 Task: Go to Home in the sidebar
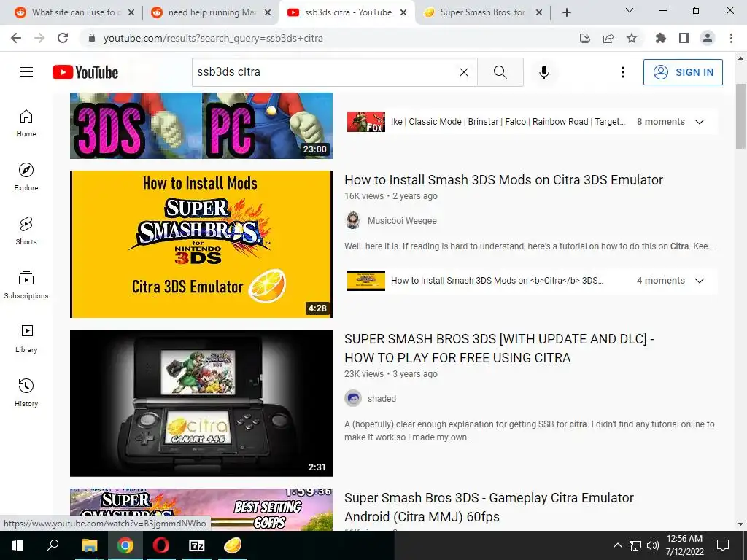[26, 122]
